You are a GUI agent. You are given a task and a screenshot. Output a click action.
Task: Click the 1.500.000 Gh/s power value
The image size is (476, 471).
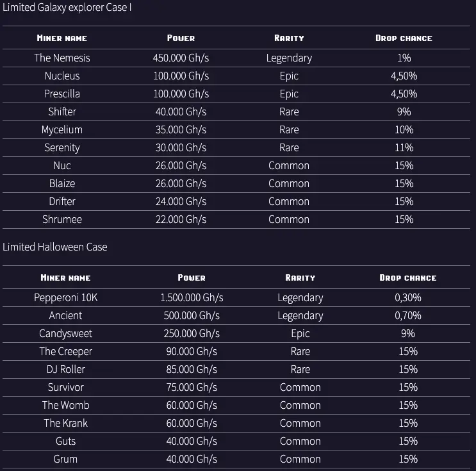pyautogui.click(x=192, y=297)
